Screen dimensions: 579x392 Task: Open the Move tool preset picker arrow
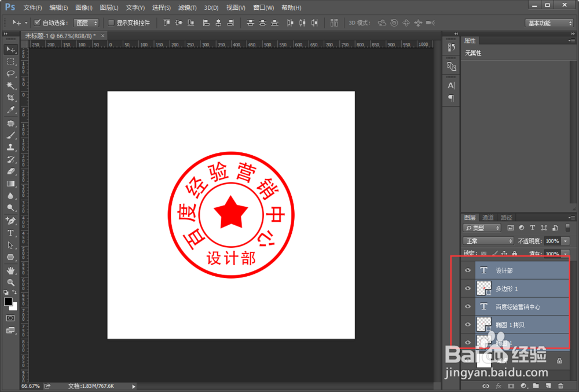click(x=26, y=23)
